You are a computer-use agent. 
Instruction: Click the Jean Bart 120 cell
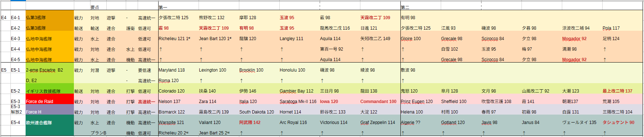(218, 39)
